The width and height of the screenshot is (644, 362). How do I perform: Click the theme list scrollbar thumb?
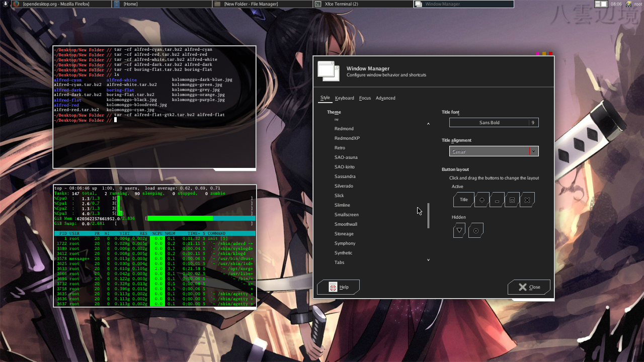(x=429, y=216)
